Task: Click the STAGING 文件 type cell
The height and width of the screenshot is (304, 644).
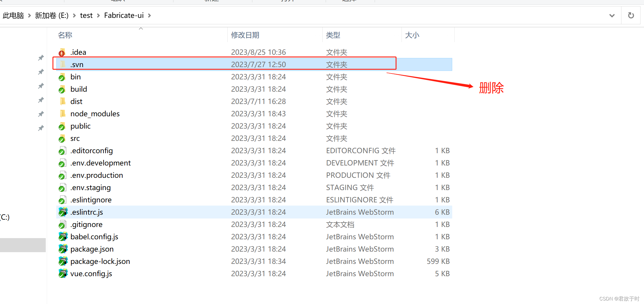Action: [x=350, y=187]
